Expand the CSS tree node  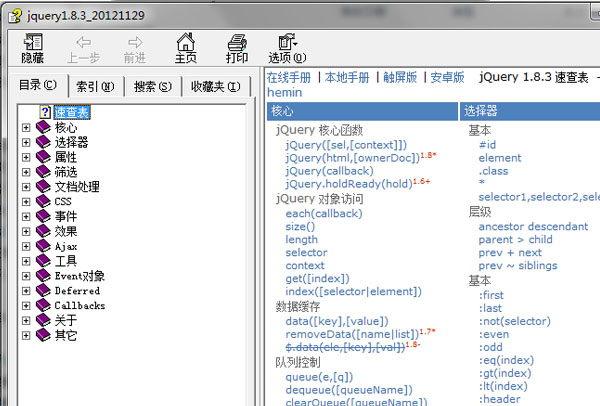pyautogui.click(x=27, y=201)
